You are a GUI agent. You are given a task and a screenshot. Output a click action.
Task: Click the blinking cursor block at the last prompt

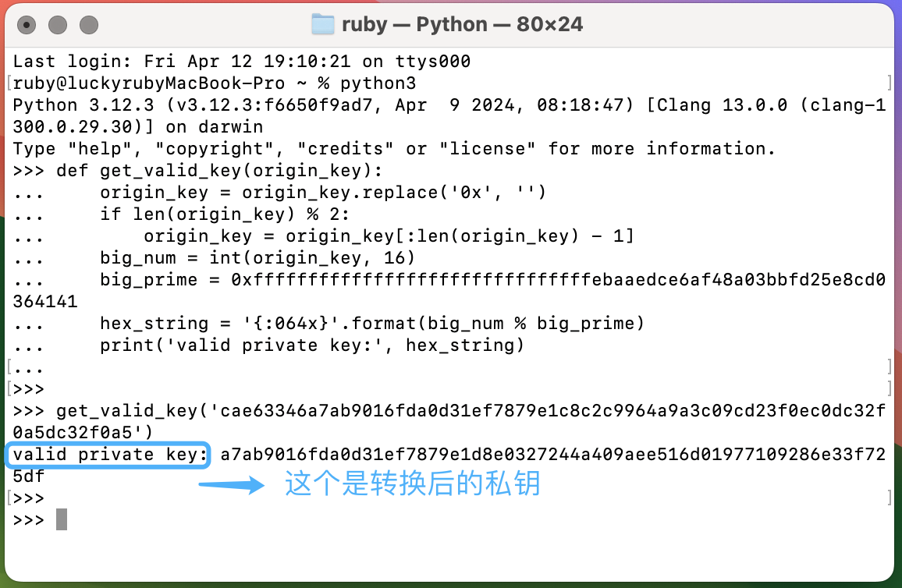tap(62, 519)
